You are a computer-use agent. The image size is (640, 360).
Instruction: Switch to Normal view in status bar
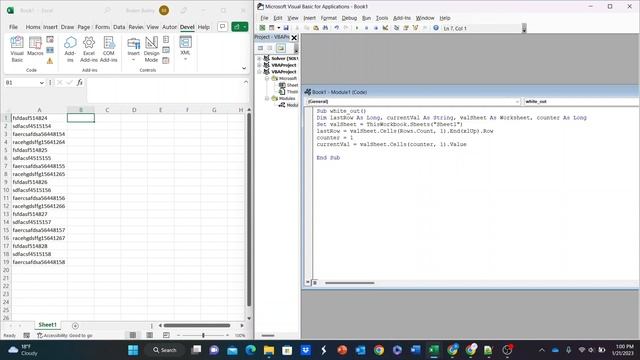click(x=133, y=335)
